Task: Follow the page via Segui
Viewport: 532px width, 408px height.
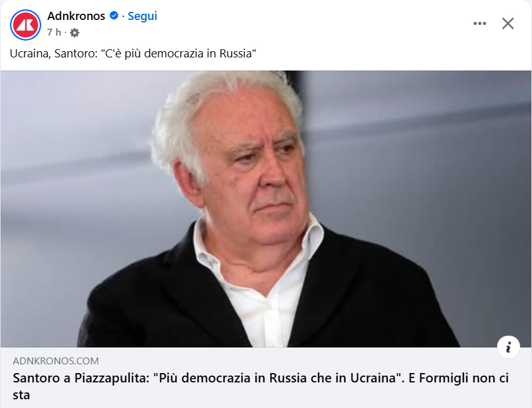Action: point(142,16)
